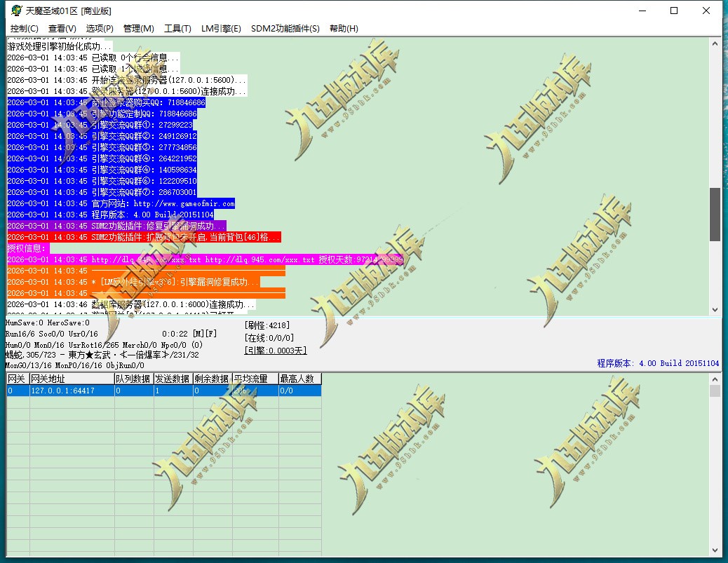728x563 pixels.
Task: Open the 控制(C) menu
Action: tap(25, 29)
